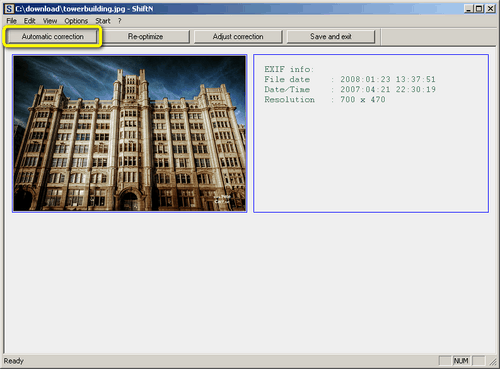Click the EXIF info panel
Image resolution: width=500 pixels, height=369 pixels.
371,133
